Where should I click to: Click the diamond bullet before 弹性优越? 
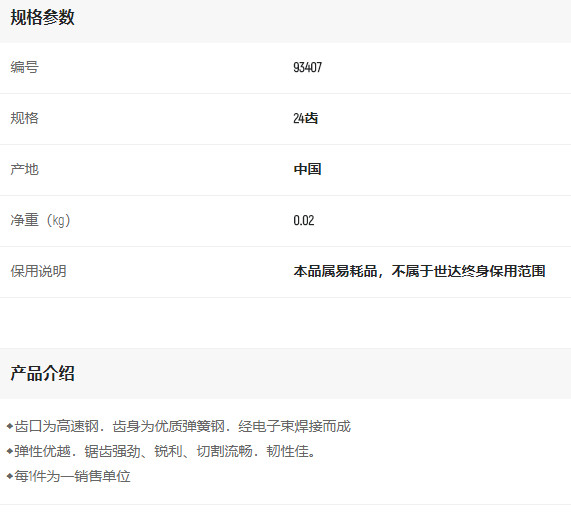(x=10, y=451)
